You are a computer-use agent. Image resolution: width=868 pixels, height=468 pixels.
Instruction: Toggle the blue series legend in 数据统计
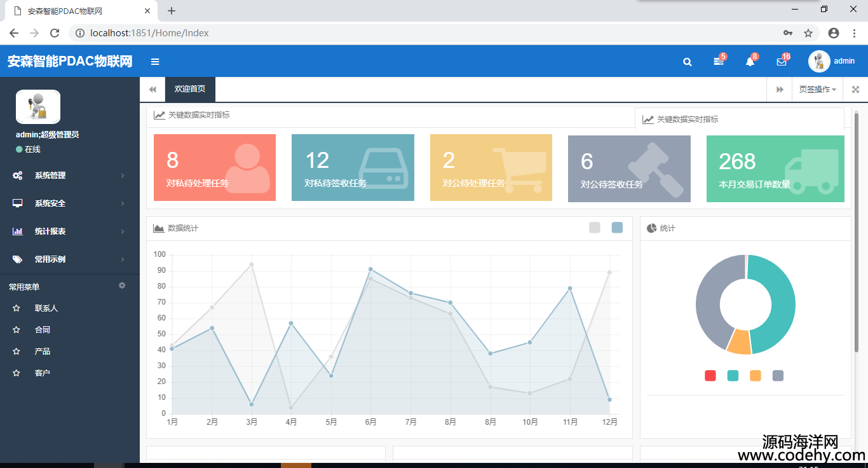click(x=617, y=228)
